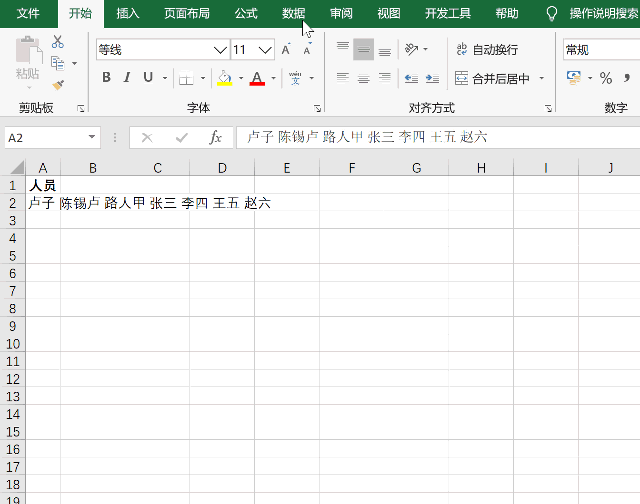Expand the paste options arrow under 粘贴
Screen dimensions: 640x504
point(29,87)
